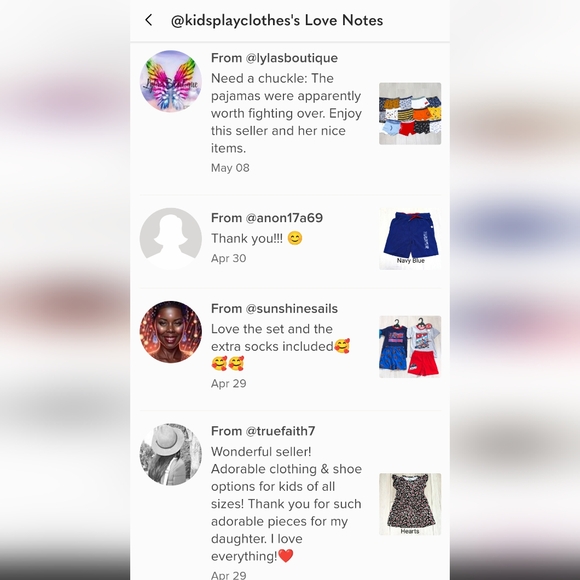
Task: View the kids shirt and shorts sets thumbnail
Action: [x=410, y=347]
